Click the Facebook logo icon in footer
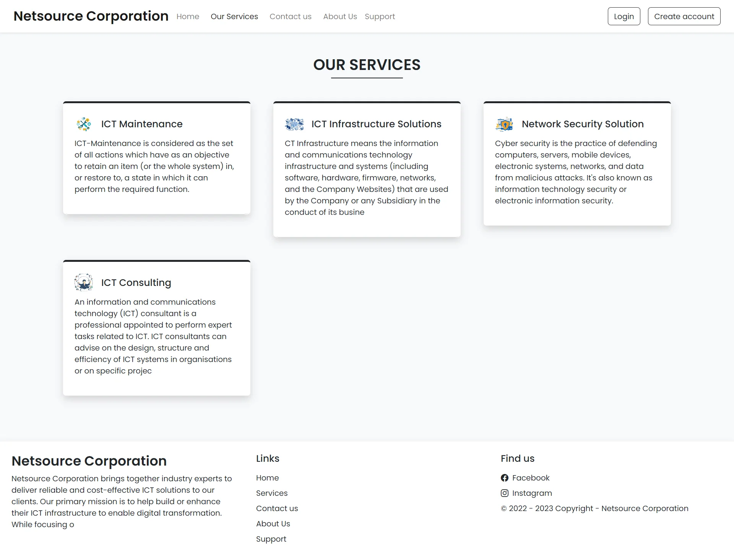The height and width of the screenshot is (560, 734). point(505,478)
